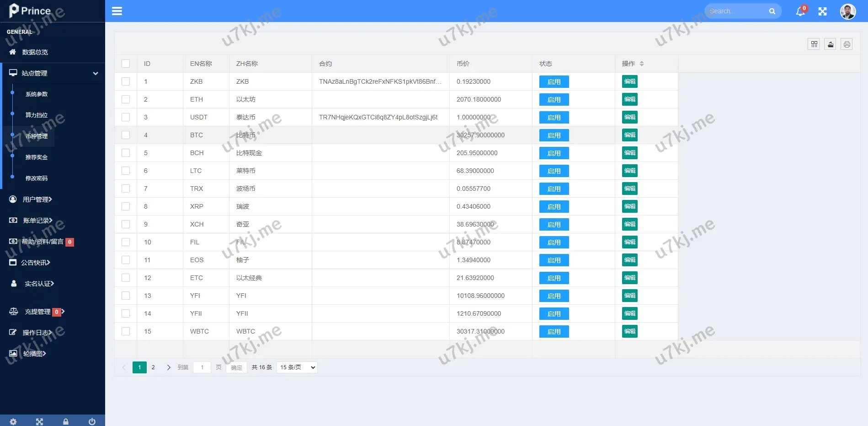Click the 启用 status button for USDT
The height and width of the screenshot is (426, 868).
554,118
